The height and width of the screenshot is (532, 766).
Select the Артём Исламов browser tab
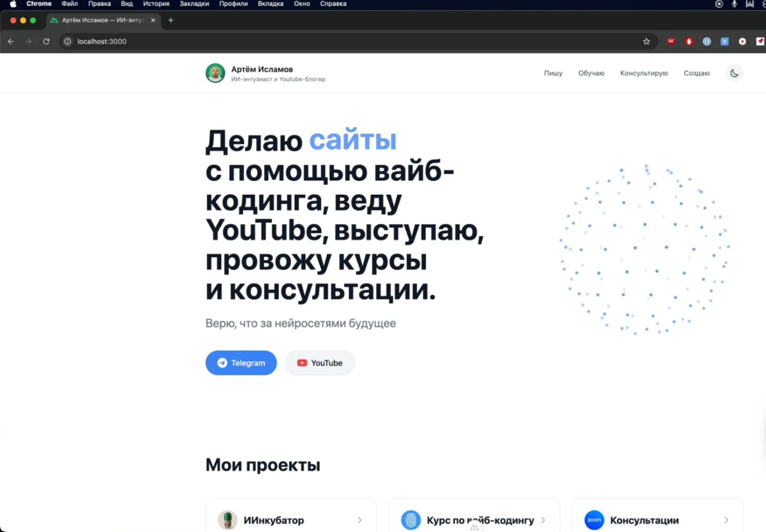(x=103, y=20)
